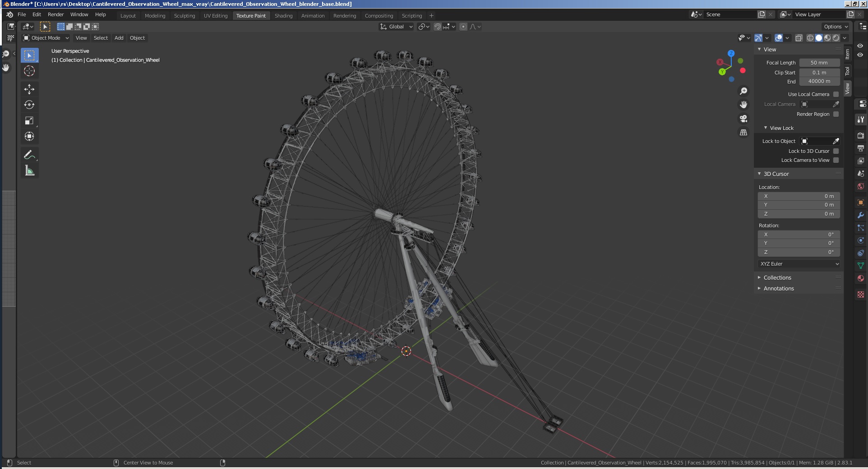Open the View Layer properties tab
Image resolution: width=868 pixels, height=469 pixels.
tap(861, 161)
